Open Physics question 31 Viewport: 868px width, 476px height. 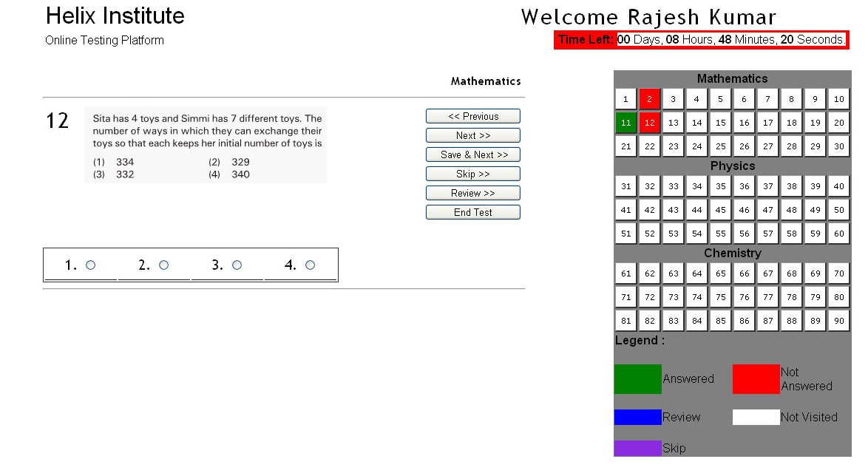pyautogui.click(x=625, y=186)
